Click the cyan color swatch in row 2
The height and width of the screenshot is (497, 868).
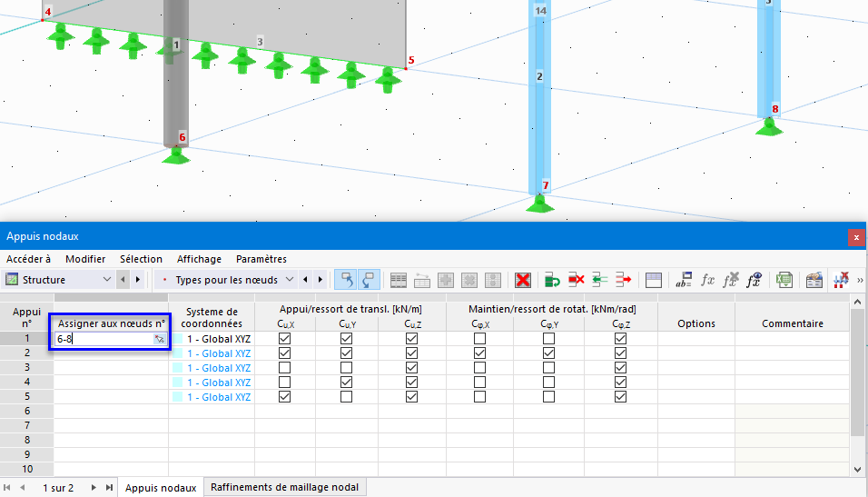178,353
